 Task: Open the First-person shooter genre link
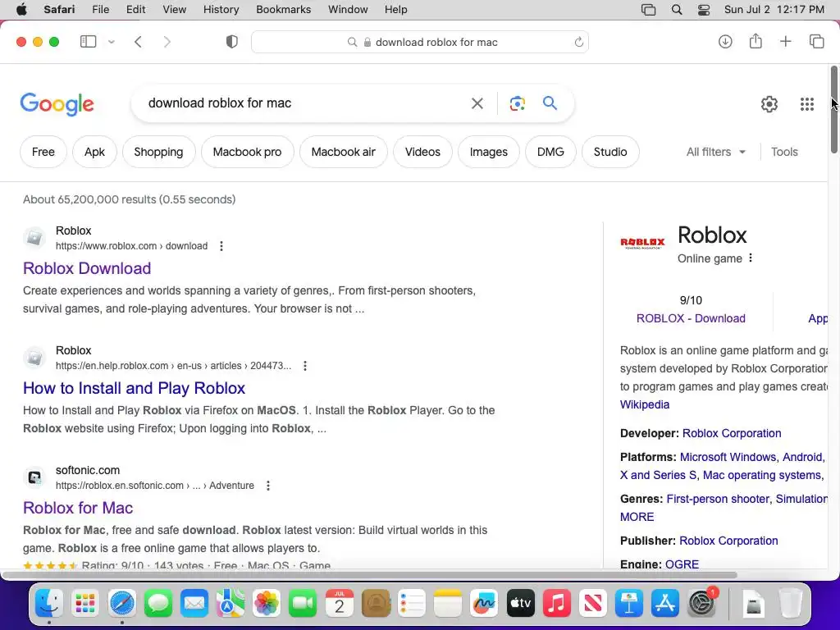(x=718, y=499)
